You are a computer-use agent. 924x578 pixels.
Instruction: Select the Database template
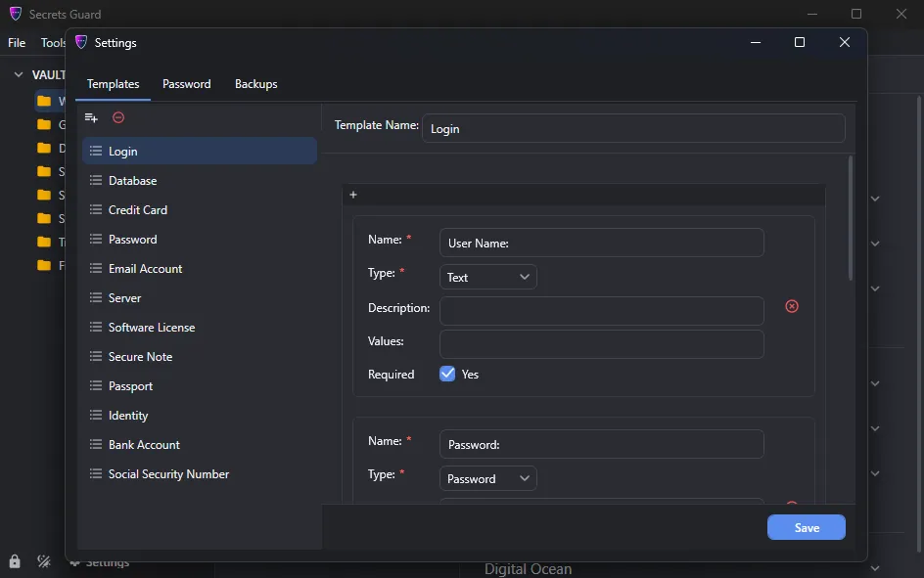[199, 181]
